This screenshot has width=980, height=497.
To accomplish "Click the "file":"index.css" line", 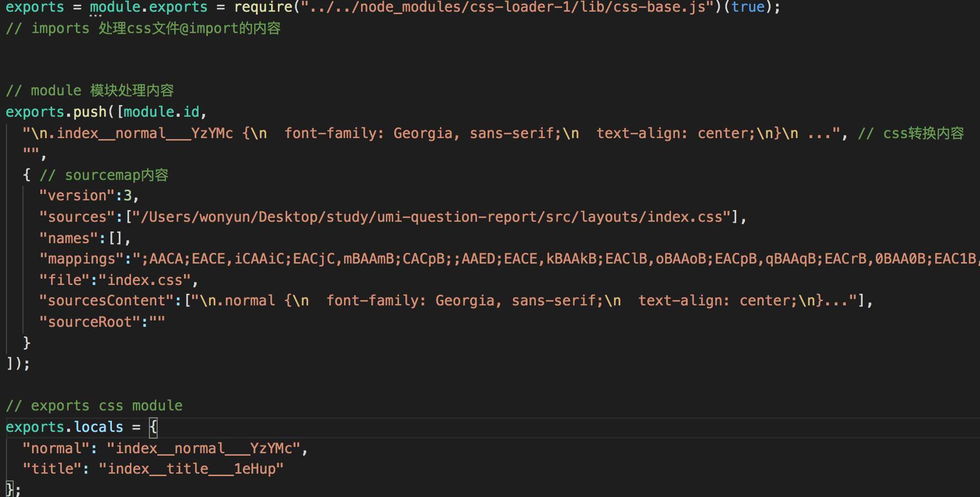I will coord(118,280).
